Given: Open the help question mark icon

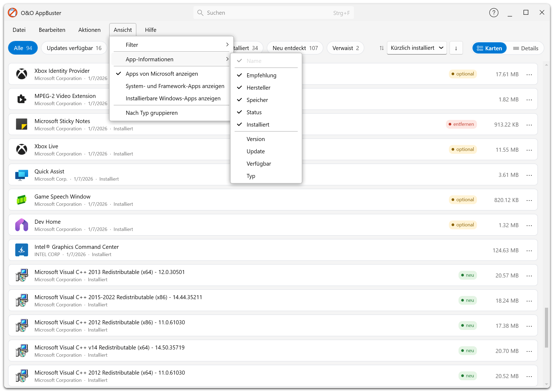Looking at the screenshot, I should point(494,13).
